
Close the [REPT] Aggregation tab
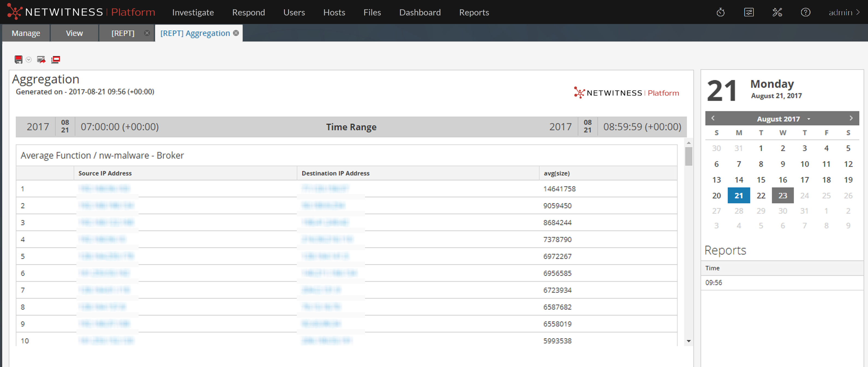tap(236, 33)
